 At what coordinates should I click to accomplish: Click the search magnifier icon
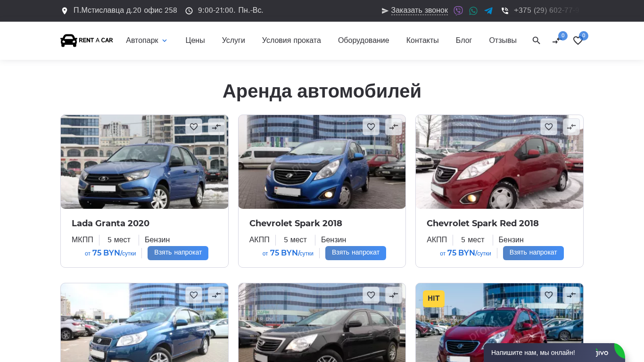tap(536, 41)
